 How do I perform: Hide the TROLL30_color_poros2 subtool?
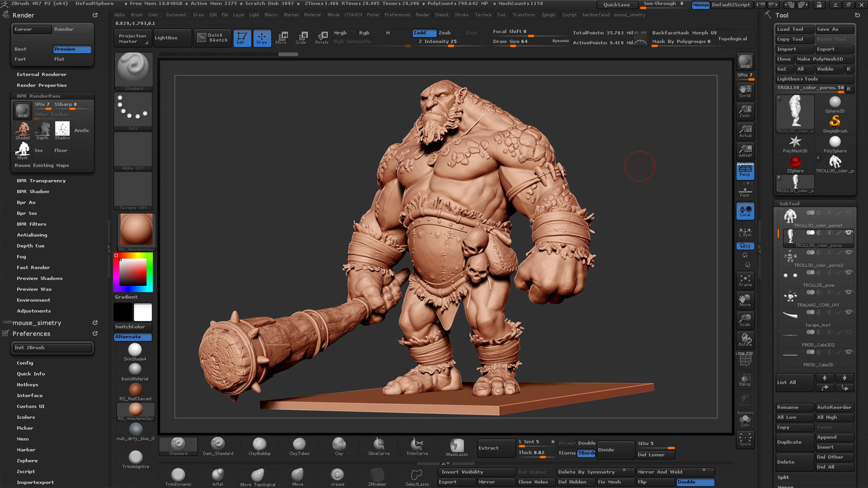(849, 253)
